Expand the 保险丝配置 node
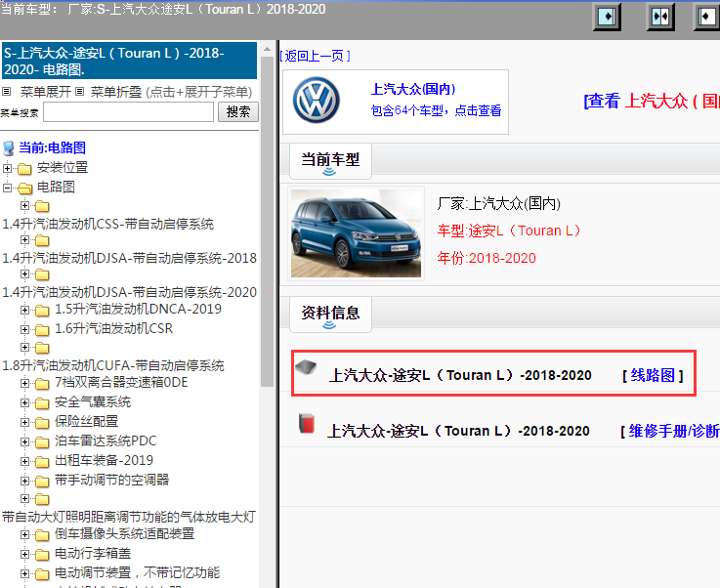 click(x=24, y=422)
